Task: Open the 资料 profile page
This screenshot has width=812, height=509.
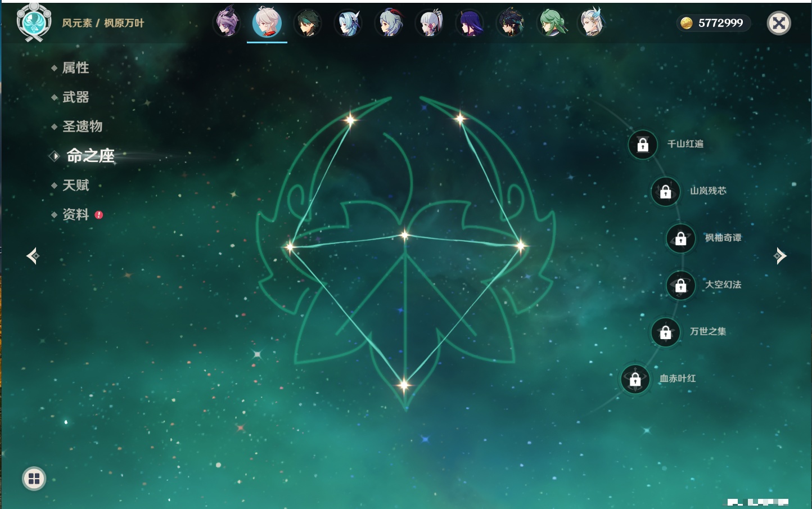Action: pyautogui.click(x=75, y=214)
